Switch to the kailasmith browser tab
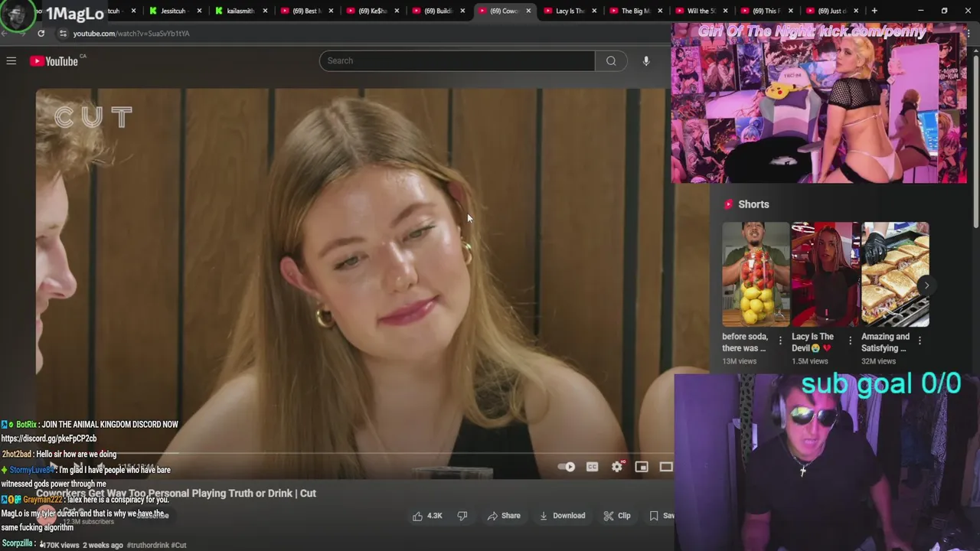The image size is (980, 551). [x=240, y=11]
